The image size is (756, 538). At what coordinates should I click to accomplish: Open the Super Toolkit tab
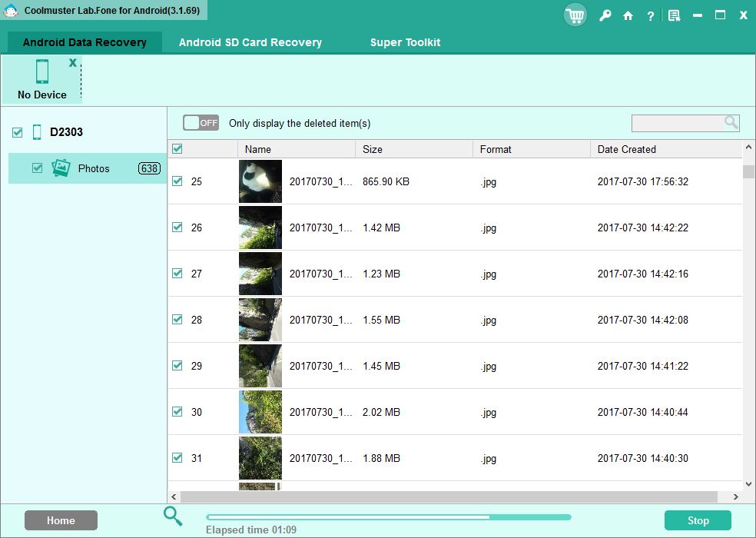pyautogui.click(x=405, y=42)
